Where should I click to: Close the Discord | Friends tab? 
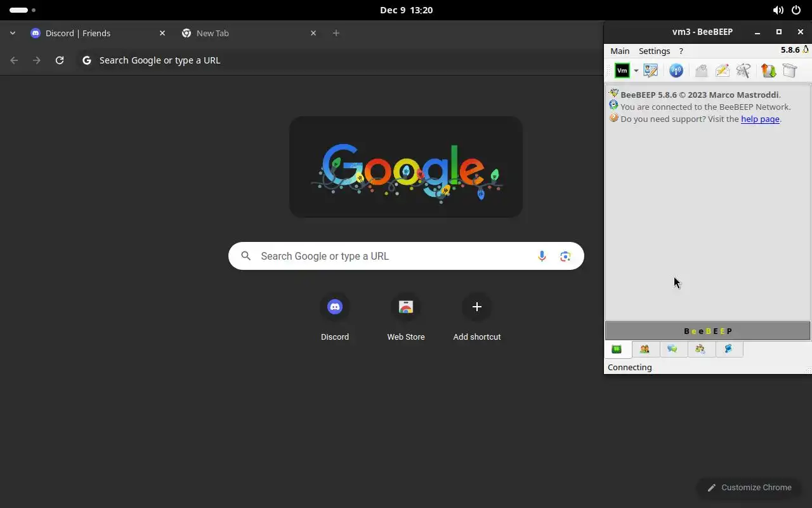click(x=162, y=33)
